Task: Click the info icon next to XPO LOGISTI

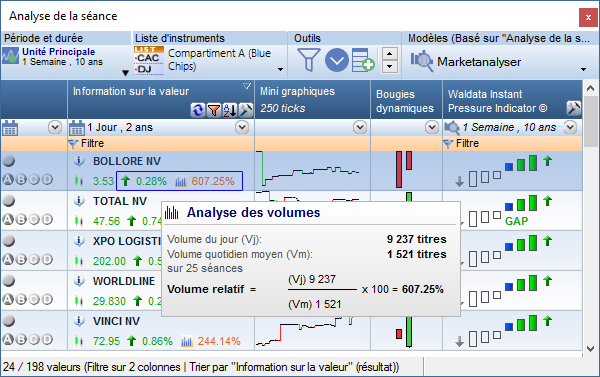Action: tap(79, 241)
